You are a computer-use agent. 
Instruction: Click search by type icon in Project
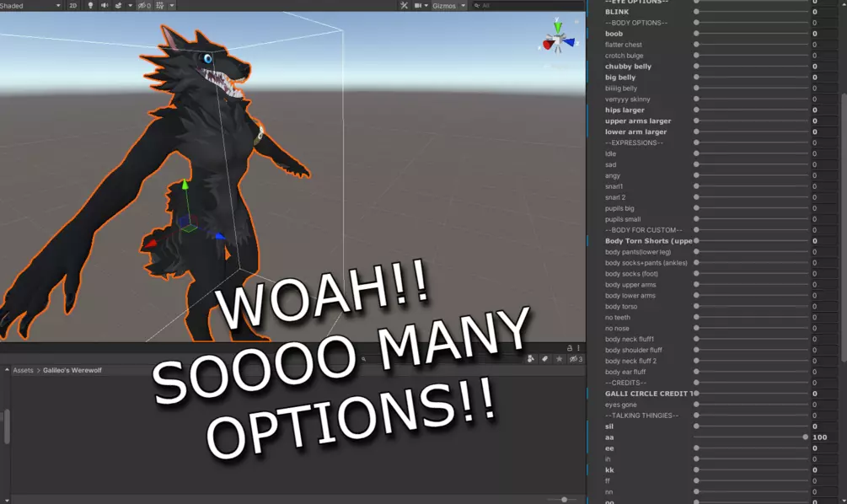tap(530, 359)
